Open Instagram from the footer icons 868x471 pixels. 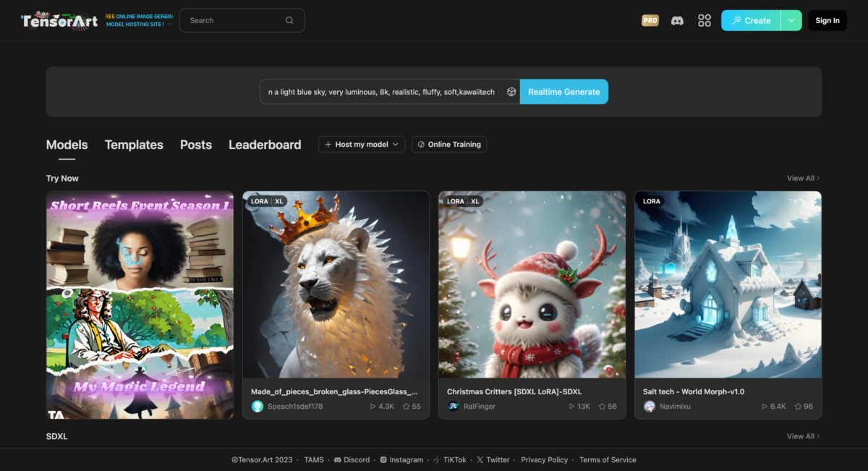pos(384,459)
